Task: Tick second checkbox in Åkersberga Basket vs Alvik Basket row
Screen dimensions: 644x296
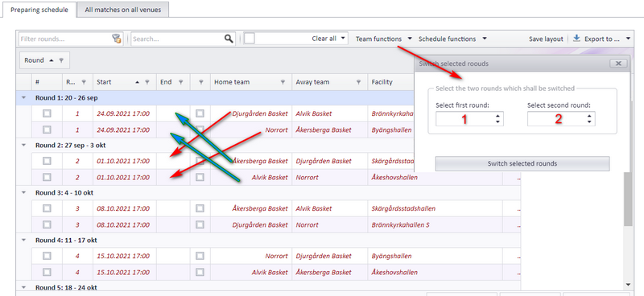Action: [x=200, y=208]
